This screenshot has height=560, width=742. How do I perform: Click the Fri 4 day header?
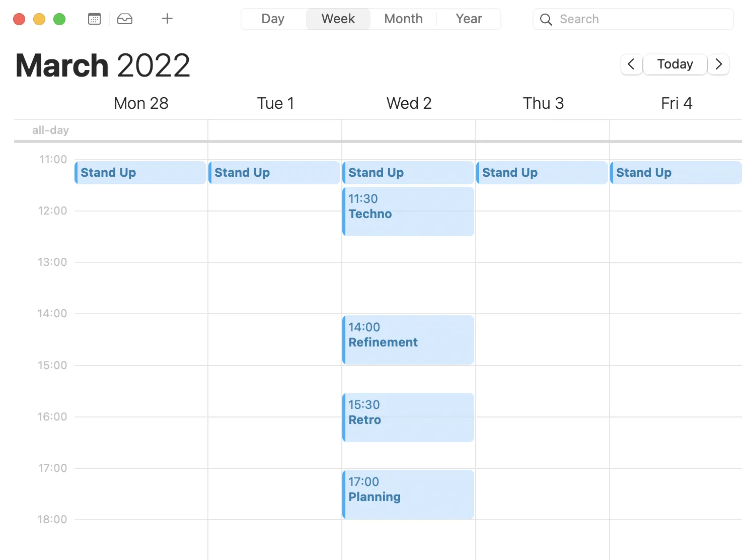point(677,103)
